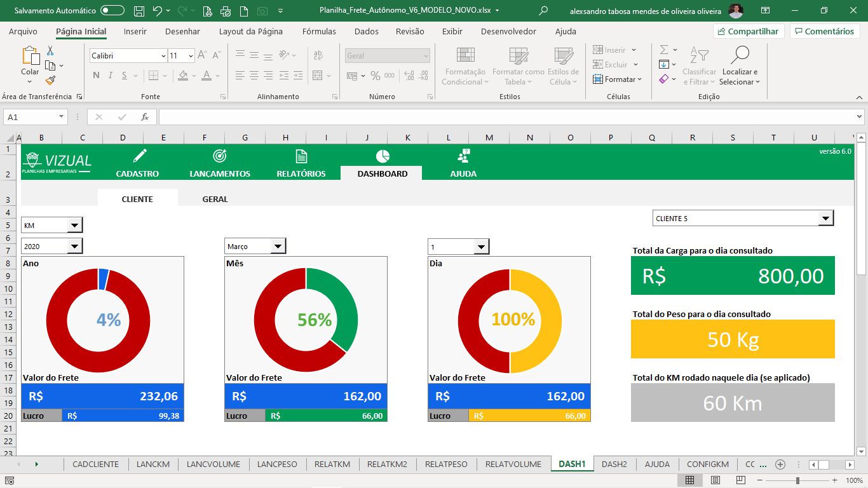Toggle bold N formatting
This screenshot has height=488, width=868.
coord(96,76)
